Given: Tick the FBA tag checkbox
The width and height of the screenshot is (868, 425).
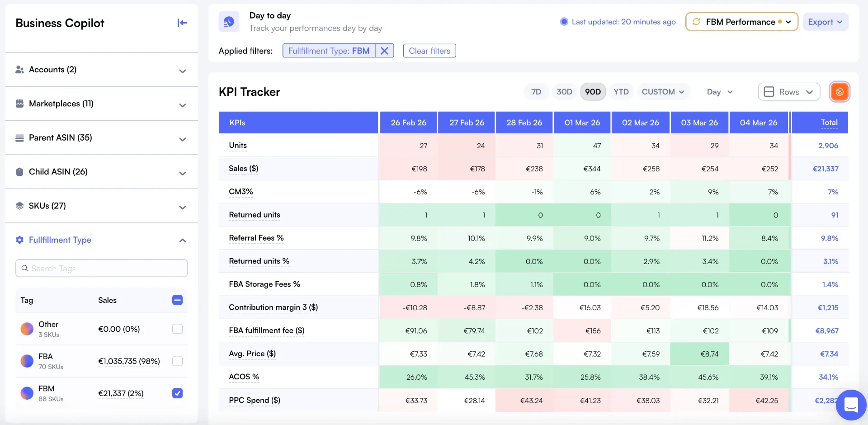Looking at the screenshot, I should [177, 361].
